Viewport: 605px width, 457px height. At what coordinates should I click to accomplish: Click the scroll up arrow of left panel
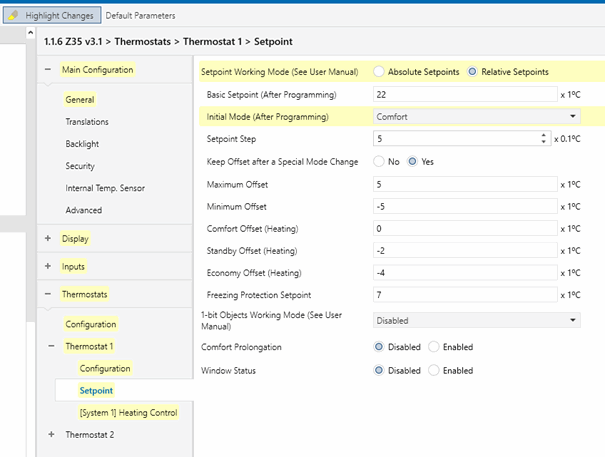30,33
